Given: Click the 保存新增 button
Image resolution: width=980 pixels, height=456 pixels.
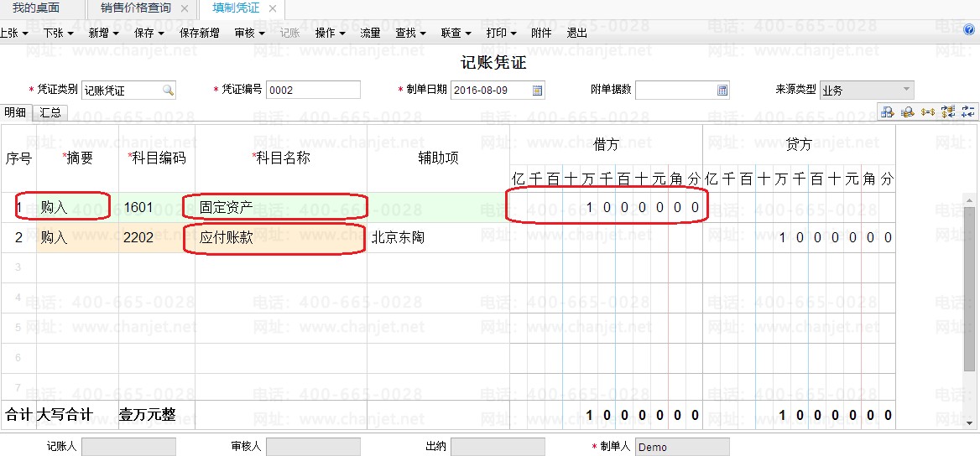Looking at the screenshot, I should (x=200, y=33).
